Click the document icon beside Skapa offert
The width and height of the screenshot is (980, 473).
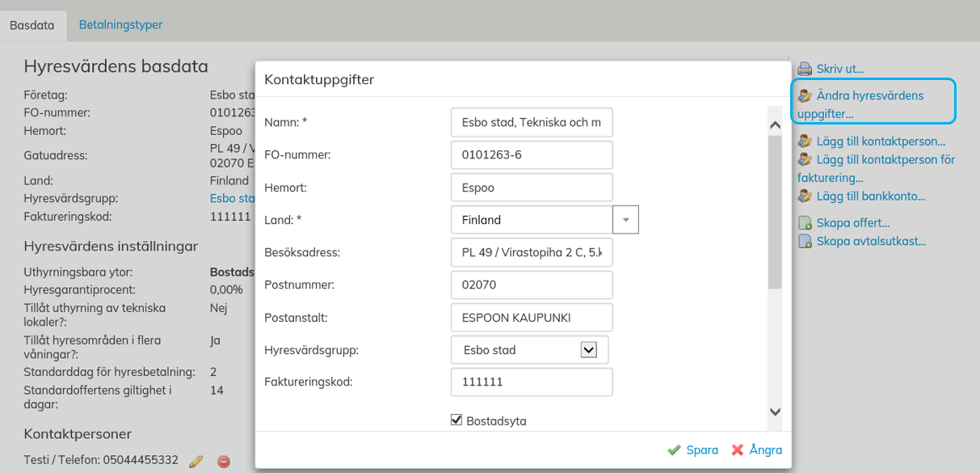coord(805,223)
